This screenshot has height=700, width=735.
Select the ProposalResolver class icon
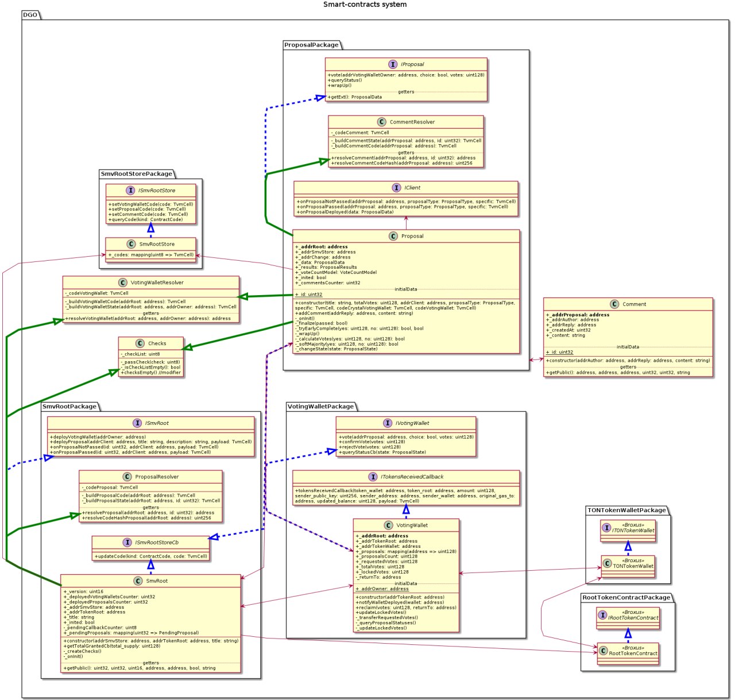[127, 477]
